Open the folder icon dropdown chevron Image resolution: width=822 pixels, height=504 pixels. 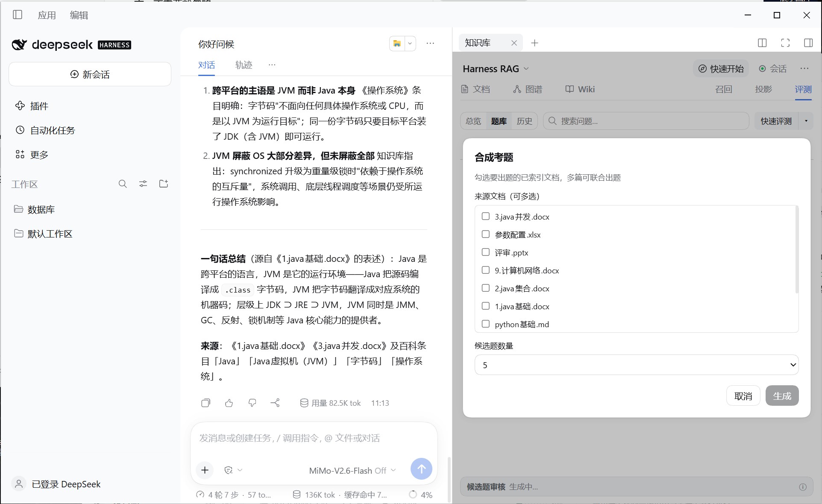(410, 43)
